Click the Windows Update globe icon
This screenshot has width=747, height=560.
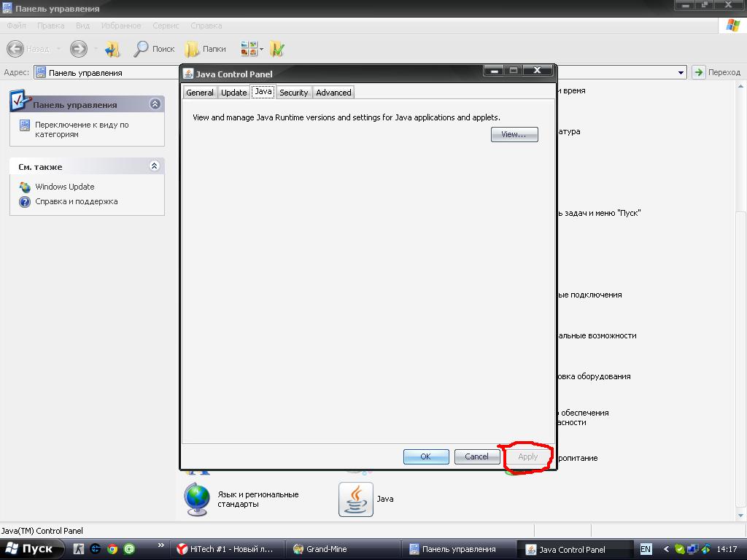pos(25,187)
